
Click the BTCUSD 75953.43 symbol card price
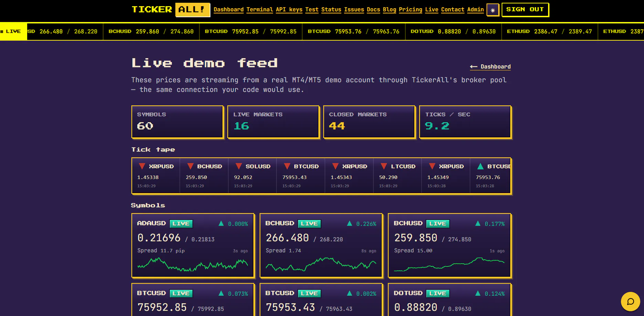coord(290,307)
